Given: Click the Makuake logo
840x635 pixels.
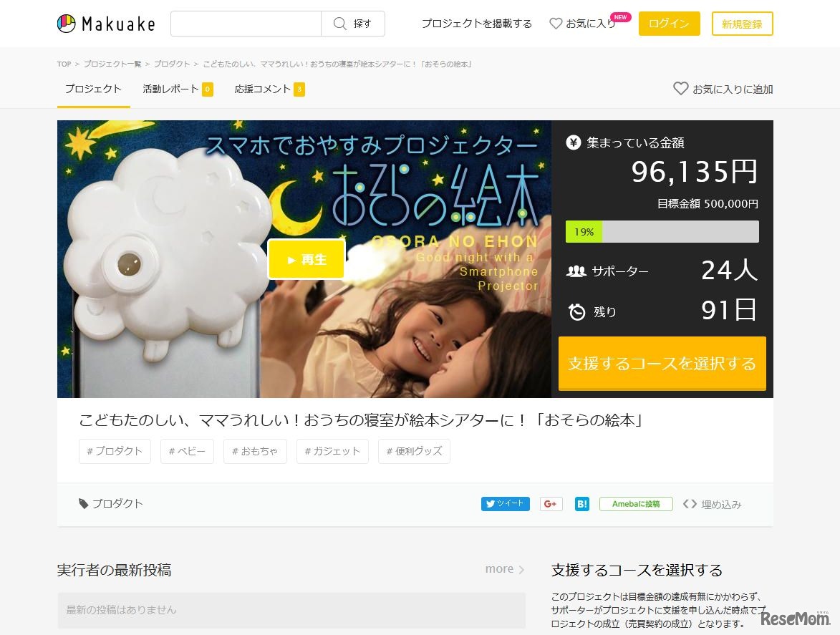Looking at the screenshot, I should (105, 24).
